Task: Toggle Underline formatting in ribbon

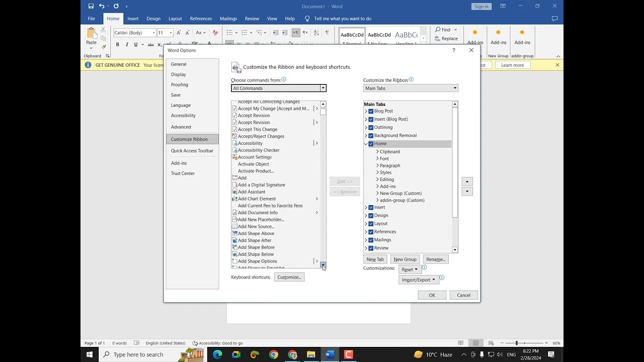Action: pyautogui.click(x=135, y=45)
